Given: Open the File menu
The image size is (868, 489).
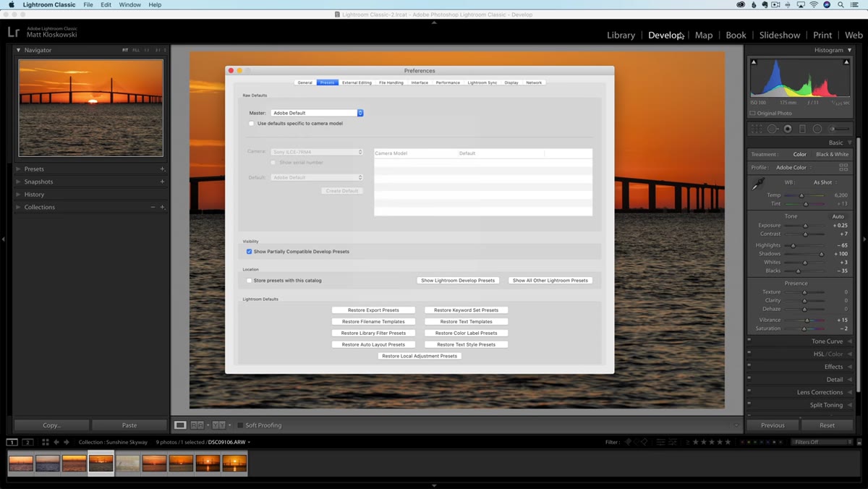Looking at the screenshot, I should 88,4.
